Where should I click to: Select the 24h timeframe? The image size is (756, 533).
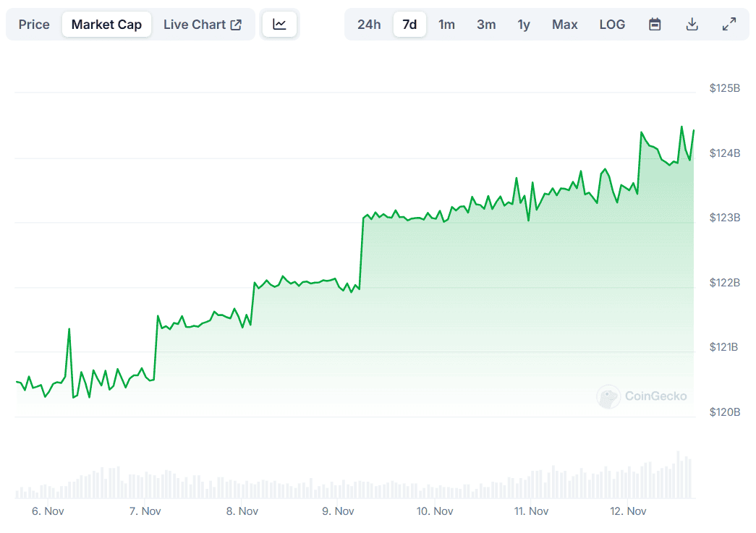[x=369, y=24]
